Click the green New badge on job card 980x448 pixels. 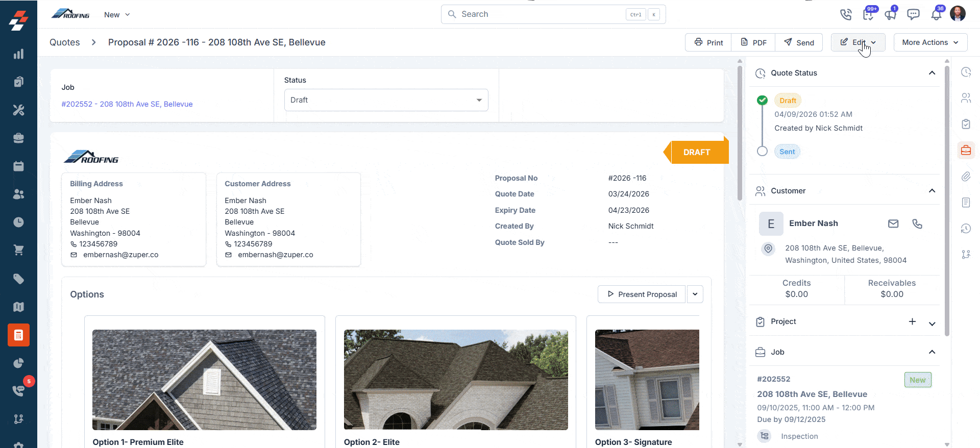point(918,380)
